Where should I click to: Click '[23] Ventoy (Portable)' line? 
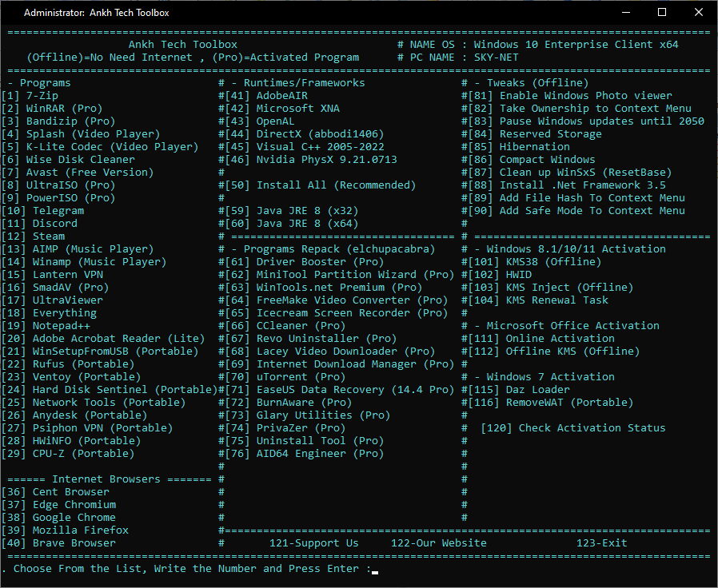pyautogui.click(x=71, y=378)
